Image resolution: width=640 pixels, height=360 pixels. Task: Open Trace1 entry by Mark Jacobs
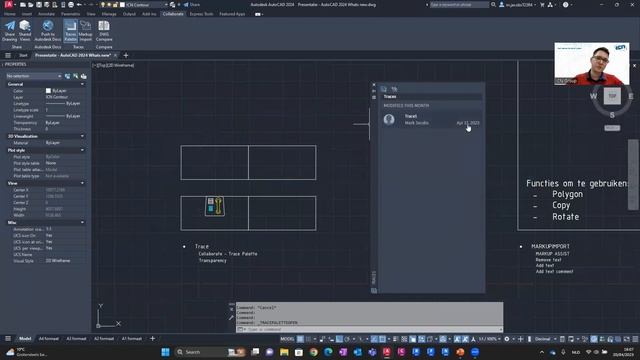[432, 119]
